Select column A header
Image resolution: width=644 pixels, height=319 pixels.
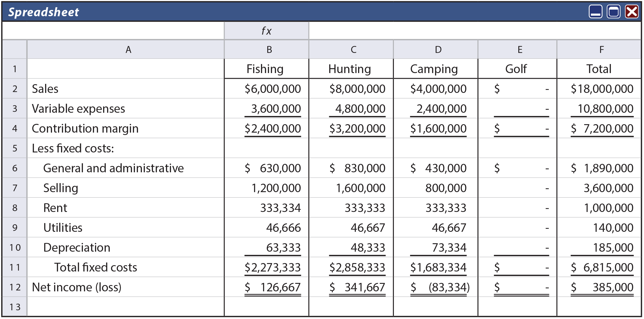(126, 50)
